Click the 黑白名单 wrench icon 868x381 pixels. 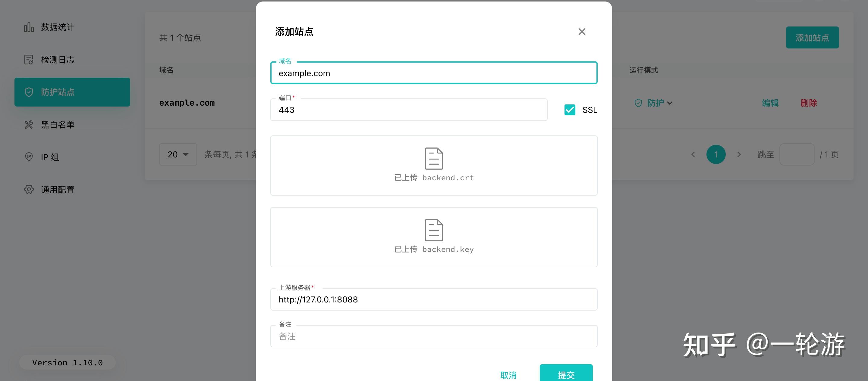tap(29, 124)
